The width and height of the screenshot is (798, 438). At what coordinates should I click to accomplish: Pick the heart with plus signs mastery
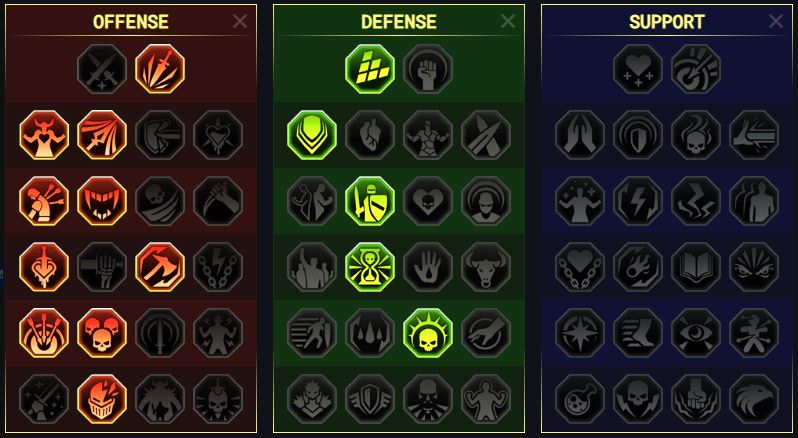pyautogui.click(x=638, y=69)
